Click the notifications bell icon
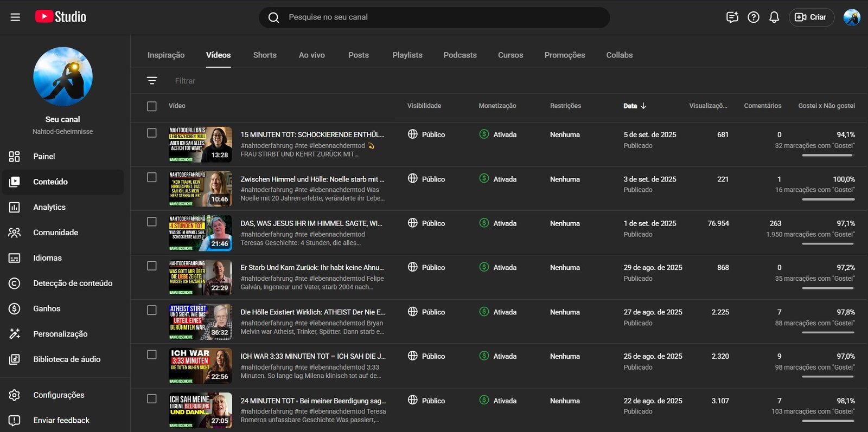Screen dimensions: 868x432 [x=774, y=17]
